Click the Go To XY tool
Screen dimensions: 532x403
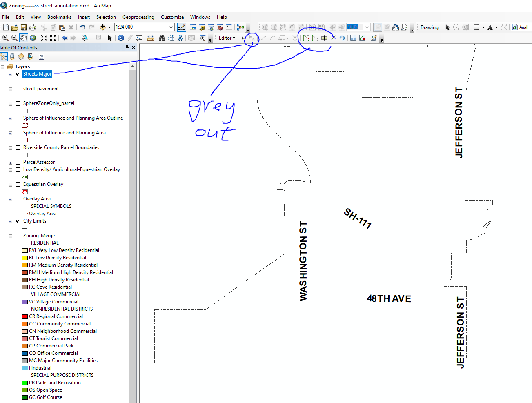[180, 38]
